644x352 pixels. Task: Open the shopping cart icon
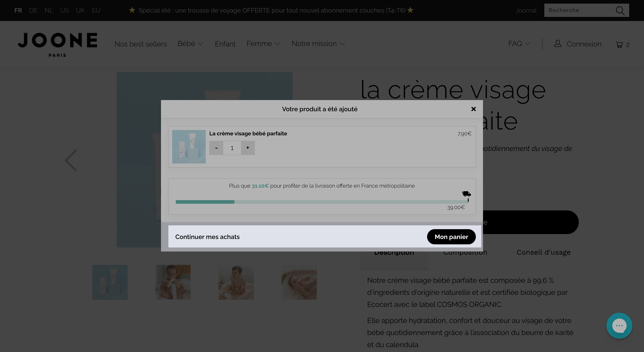(619, 44)
